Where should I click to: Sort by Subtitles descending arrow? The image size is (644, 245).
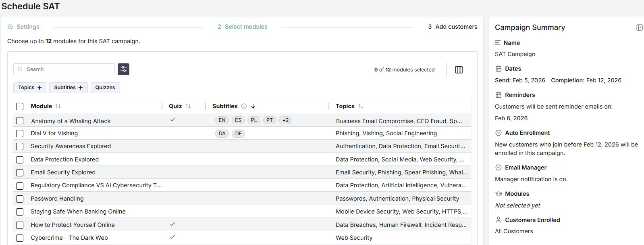coord(253,107)
